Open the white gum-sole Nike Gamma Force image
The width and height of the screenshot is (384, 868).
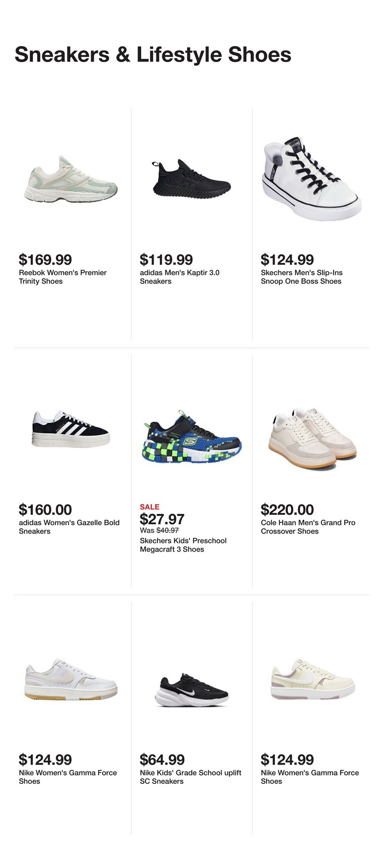tap(71, 680)
